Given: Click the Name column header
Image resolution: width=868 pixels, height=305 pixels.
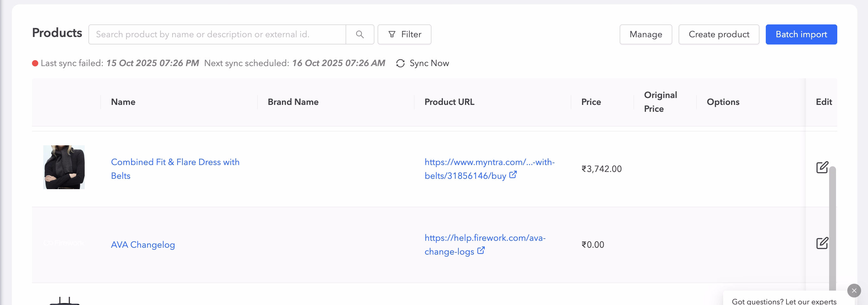Looking at the screenshot, I should [x=123, y=102].
